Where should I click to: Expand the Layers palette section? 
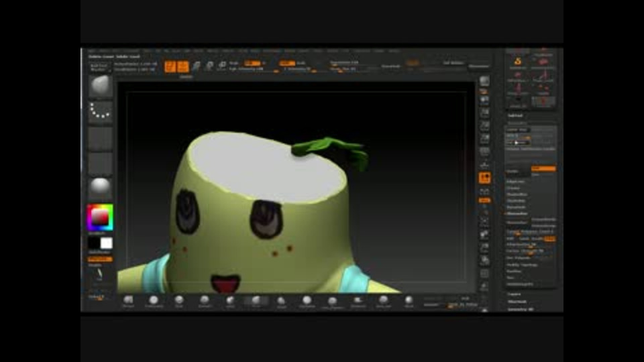pos(514,294)
